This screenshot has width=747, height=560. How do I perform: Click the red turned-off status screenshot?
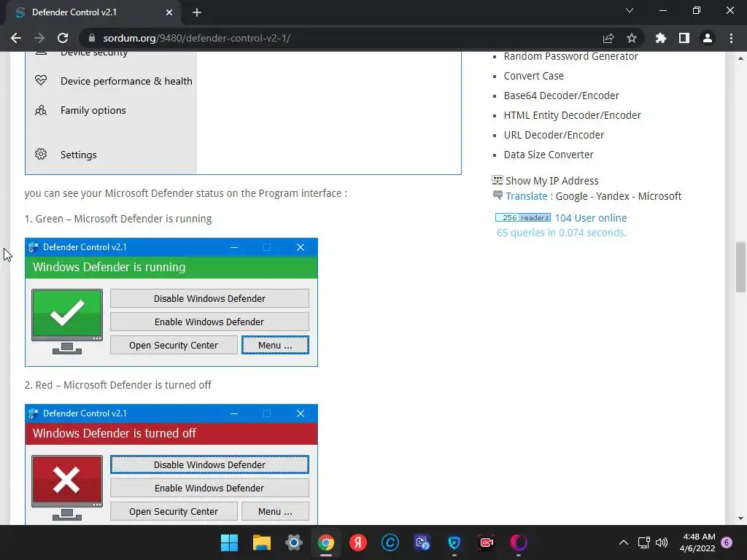tap(171, 464)
